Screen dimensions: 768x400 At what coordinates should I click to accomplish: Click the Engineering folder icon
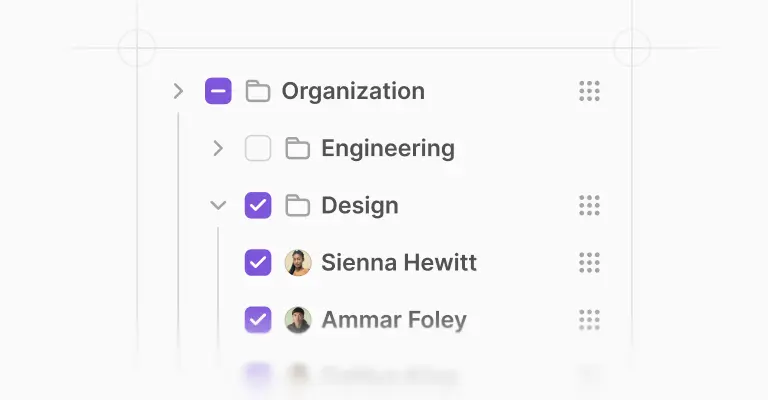[297, 149]
